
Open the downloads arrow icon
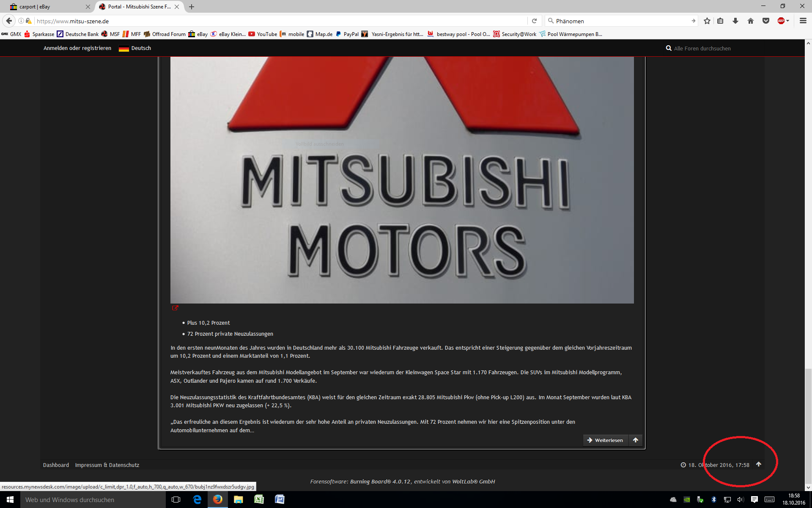[x=735, y=21]
